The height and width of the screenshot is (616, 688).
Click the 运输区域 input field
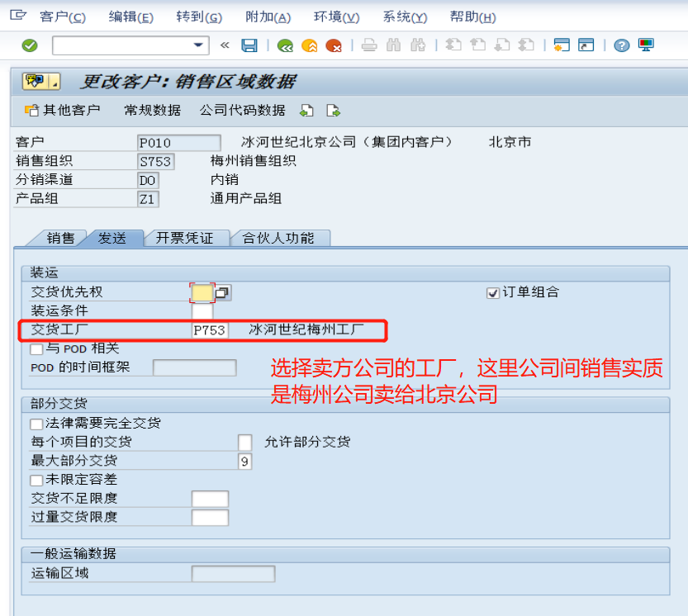click(x=234, y=574)
